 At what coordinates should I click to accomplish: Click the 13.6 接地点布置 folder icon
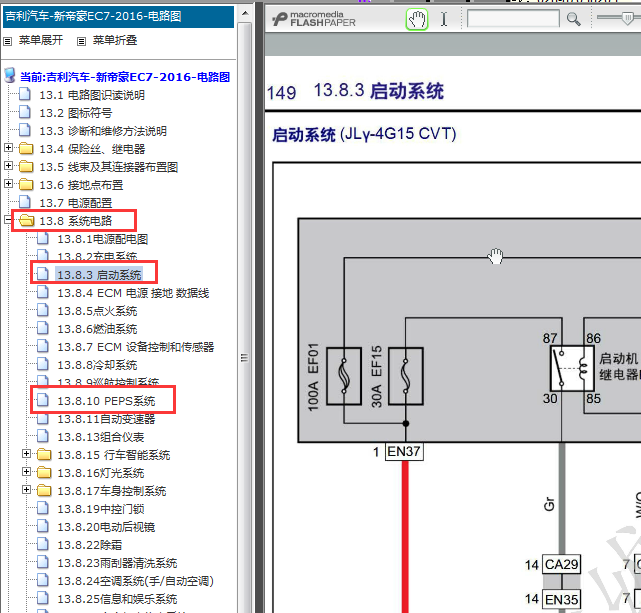tap(26, 184)
